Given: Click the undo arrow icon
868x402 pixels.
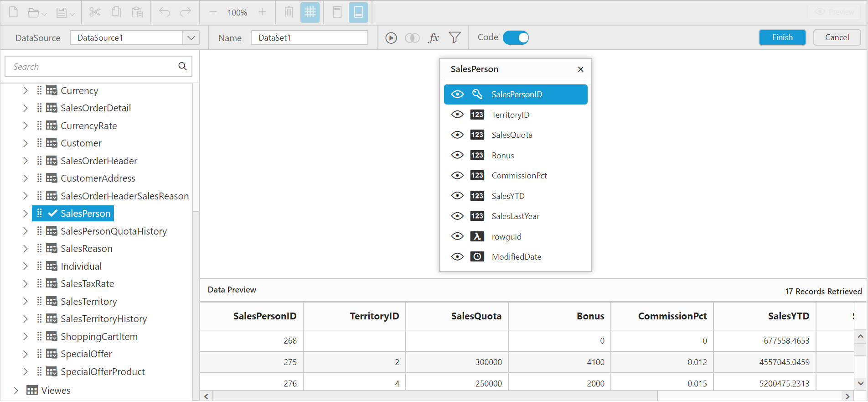Looking at the screenshot, I should coord(165,12).
